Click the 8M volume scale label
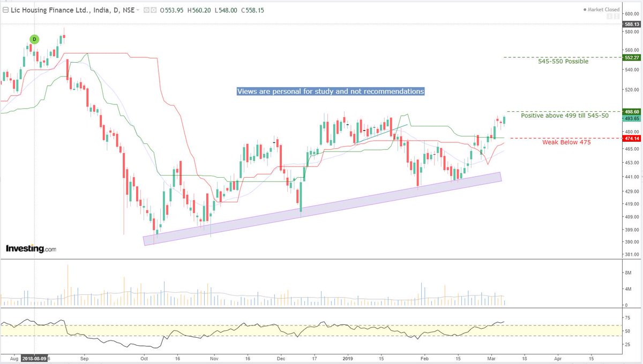The image size is (643, 364). click(x=628, y=272)
